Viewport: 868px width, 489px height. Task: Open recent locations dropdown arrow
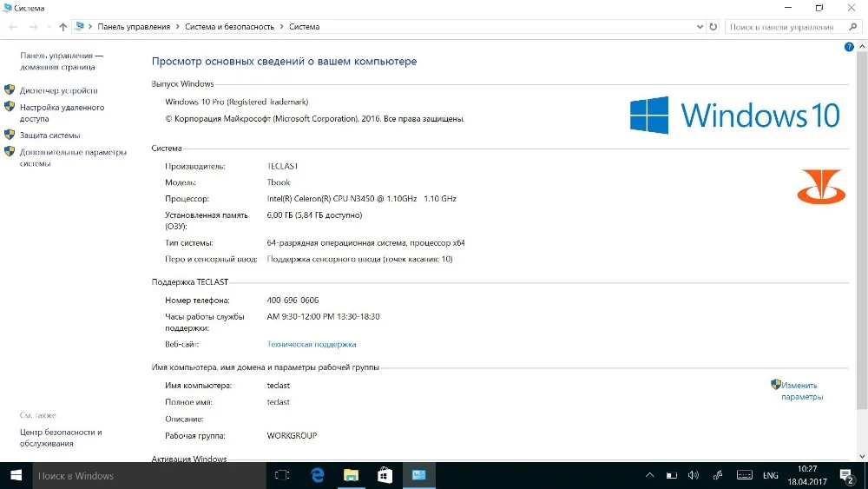[49, 27]
